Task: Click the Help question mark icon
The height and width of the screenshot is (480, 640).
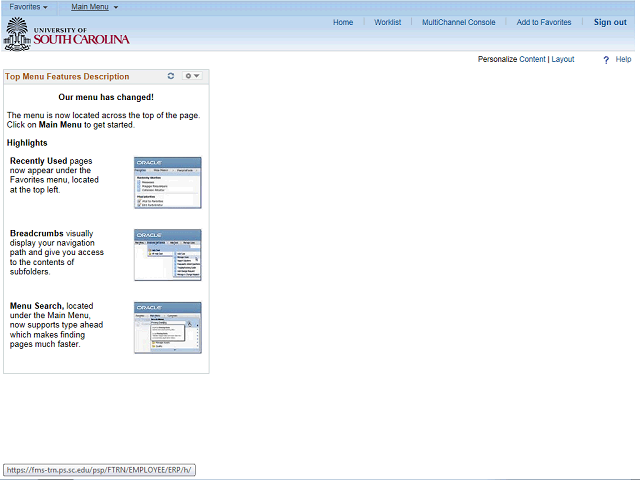Action: (x=606, y=60)
